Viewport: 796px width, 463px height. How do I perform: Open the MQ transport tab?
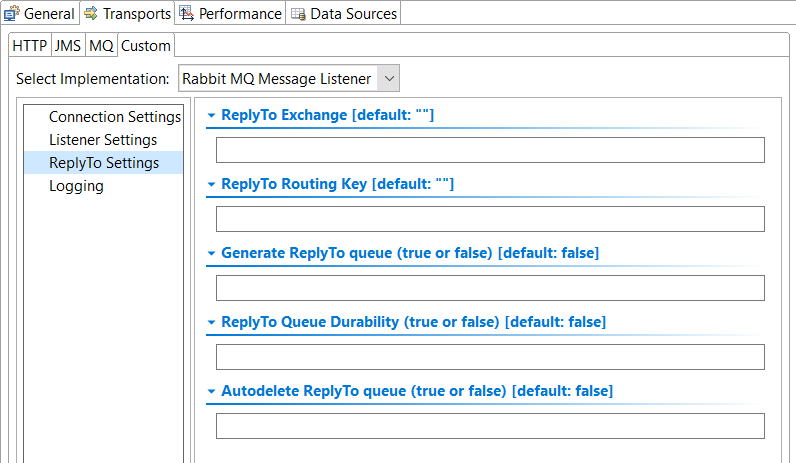101,46
